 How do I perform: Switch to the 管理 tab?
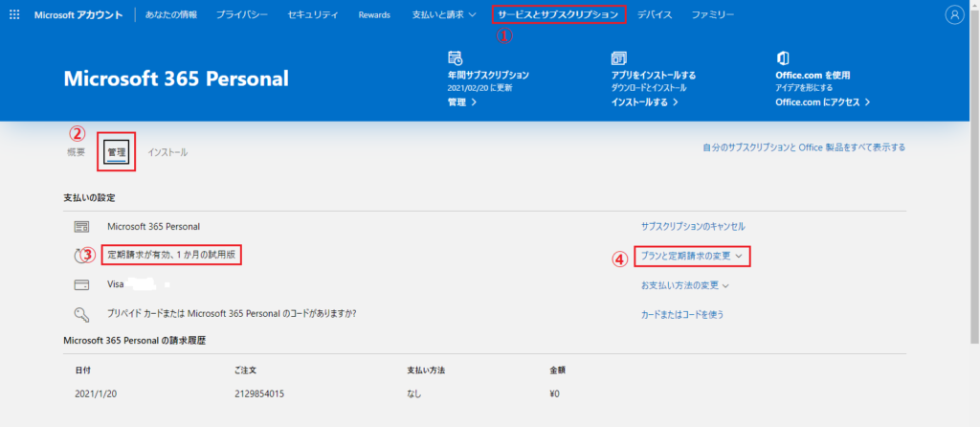116,152
